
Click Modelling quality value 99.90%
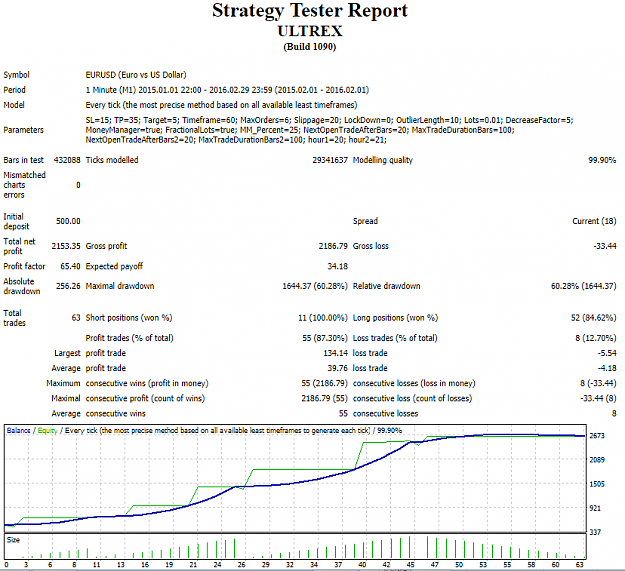click(x=602, y=160)
